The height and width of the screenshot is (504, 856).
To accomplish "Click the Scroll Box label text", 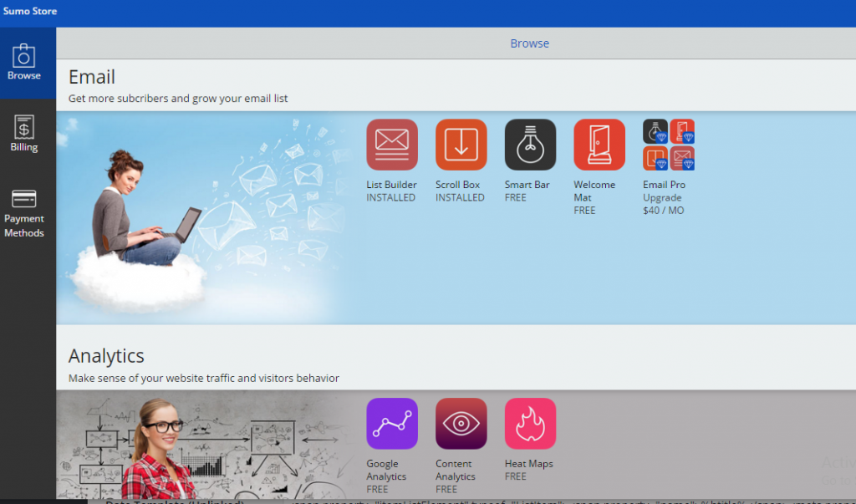I will (457, 185).
